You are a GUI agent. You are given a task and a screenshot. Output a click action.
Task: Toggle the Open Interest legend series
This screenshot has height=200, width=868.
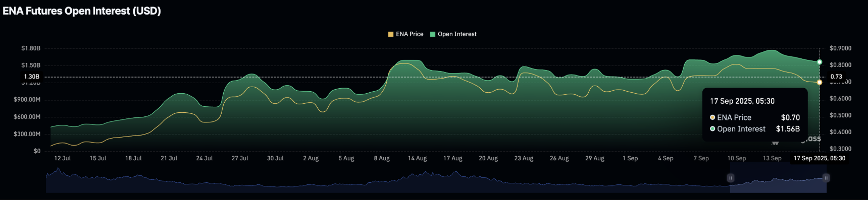pos(453,34)
